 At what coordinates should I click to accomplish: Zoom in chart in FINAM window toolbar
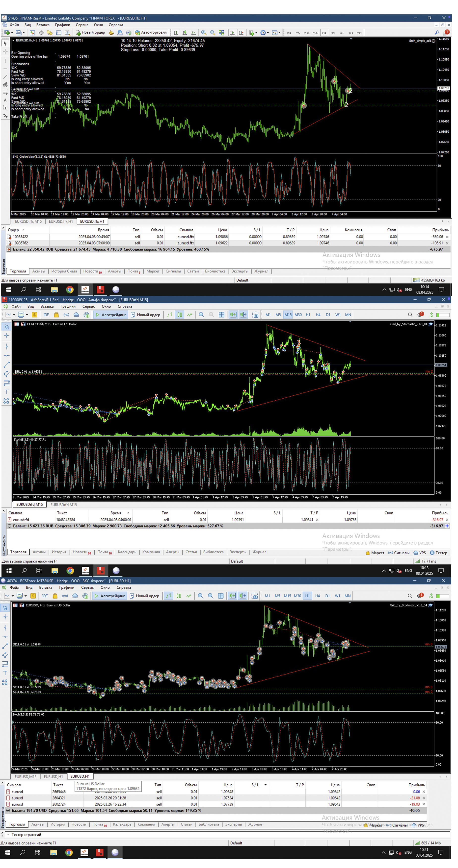[x=204, y=33]
